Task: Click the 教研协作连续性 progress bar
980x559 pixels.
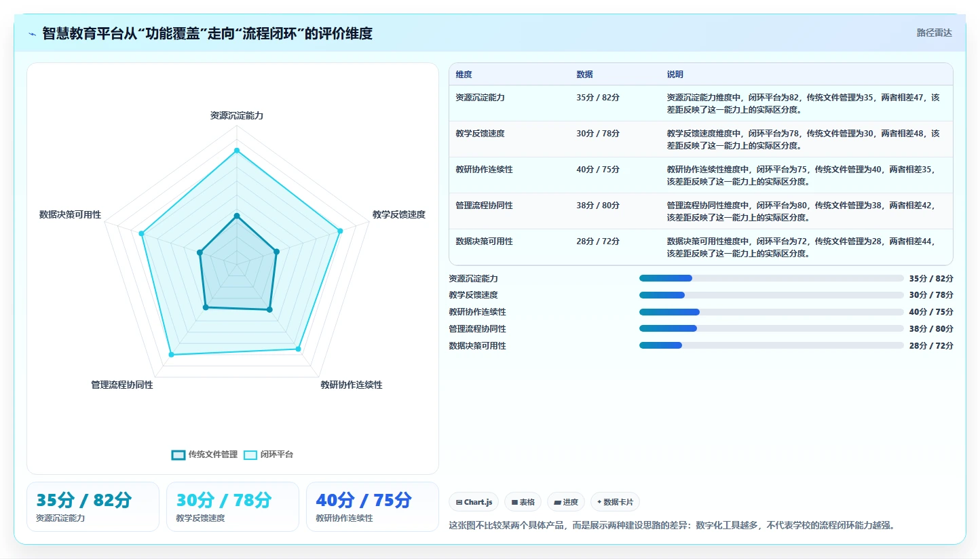Action: (x=772, y=312)
